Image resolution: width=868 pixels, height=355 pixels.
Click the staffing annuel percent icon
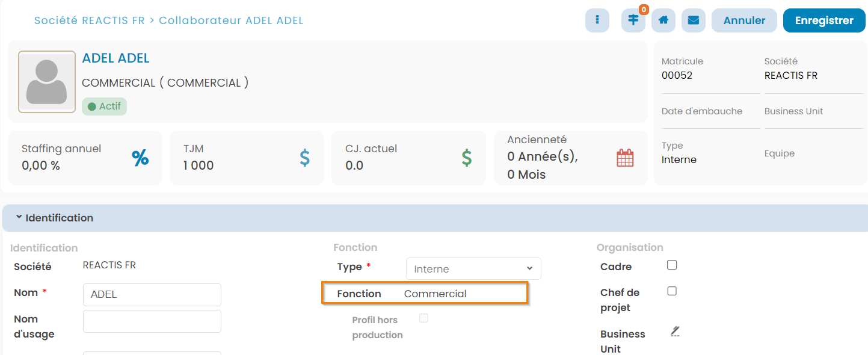[140, 158]
